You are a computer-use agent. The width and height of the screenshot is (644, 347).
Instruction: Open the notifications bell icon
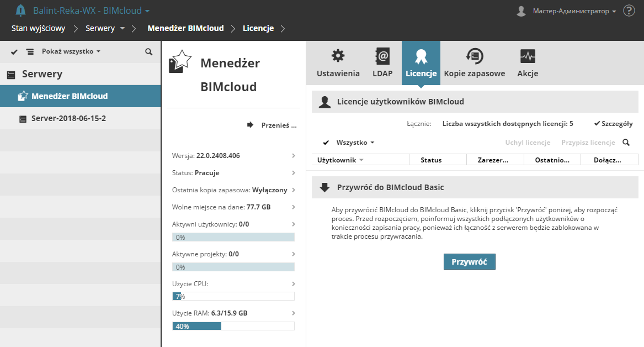click(x=20, y=10)
